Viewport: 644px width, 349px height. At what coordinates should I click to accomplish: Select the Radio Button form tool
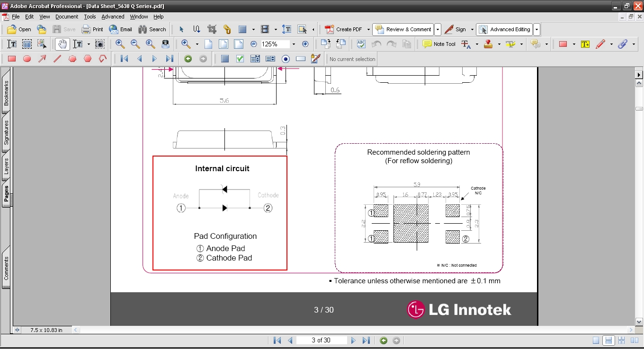[x=286, y=59]
